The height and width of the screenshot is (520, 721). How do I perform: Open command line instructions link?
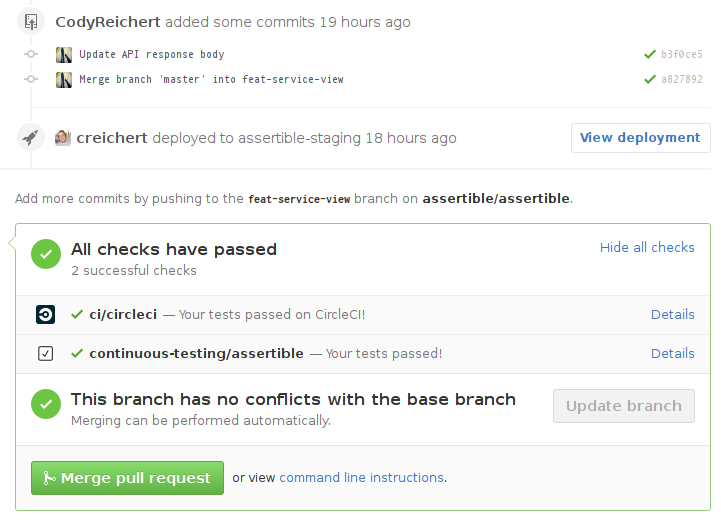(x=361, y=478)
